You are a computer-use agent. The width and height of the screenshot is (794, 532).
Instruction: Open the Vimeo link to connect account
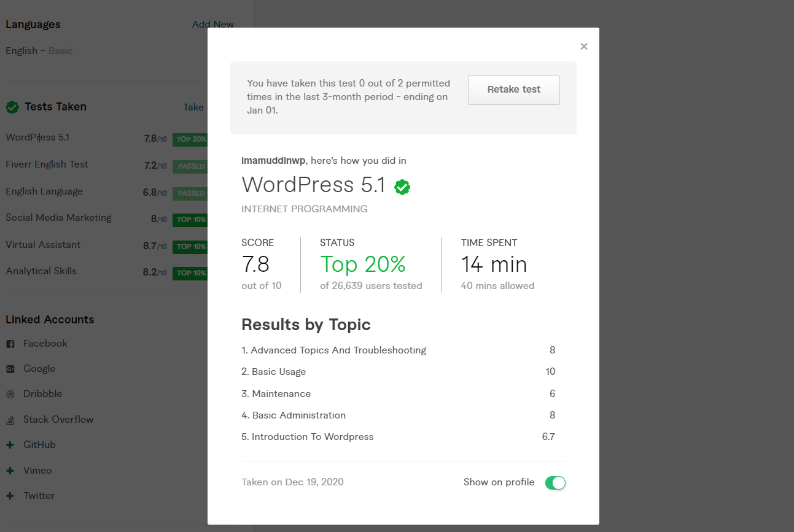(x=37, y=471)
